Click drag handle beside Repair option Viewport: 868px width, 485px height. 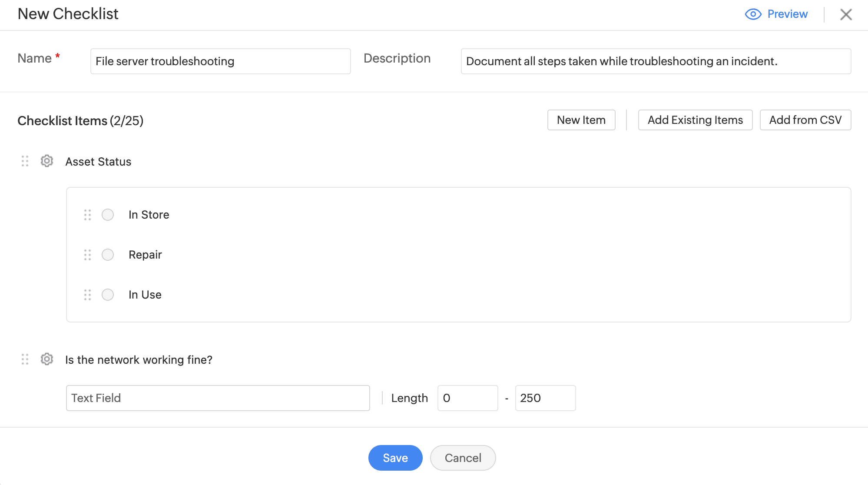click(x=87, y=255)
